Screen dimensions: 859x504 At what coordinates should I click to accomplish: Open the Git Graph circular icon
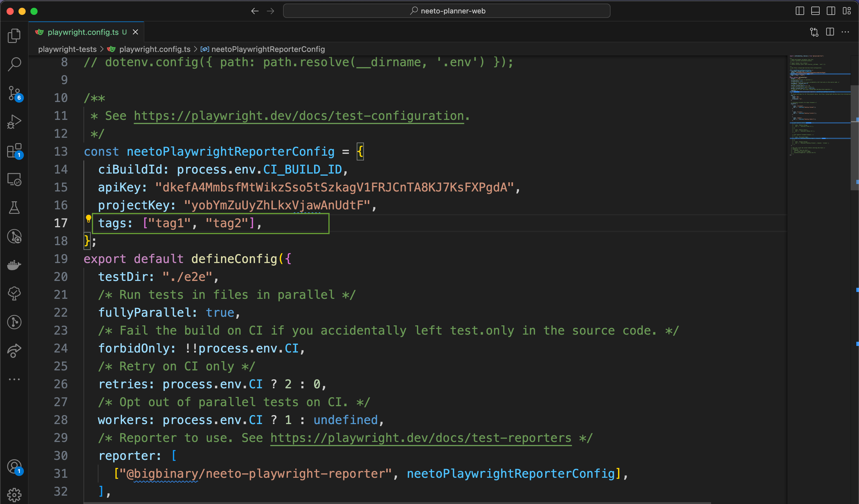pyautogui.click(x=14, y=322)
